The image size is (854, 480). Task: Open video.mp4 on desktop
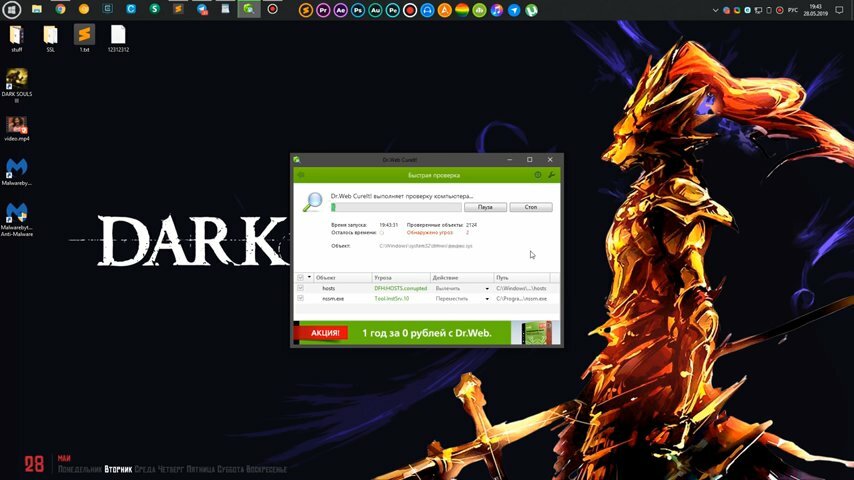coord(17,129)
